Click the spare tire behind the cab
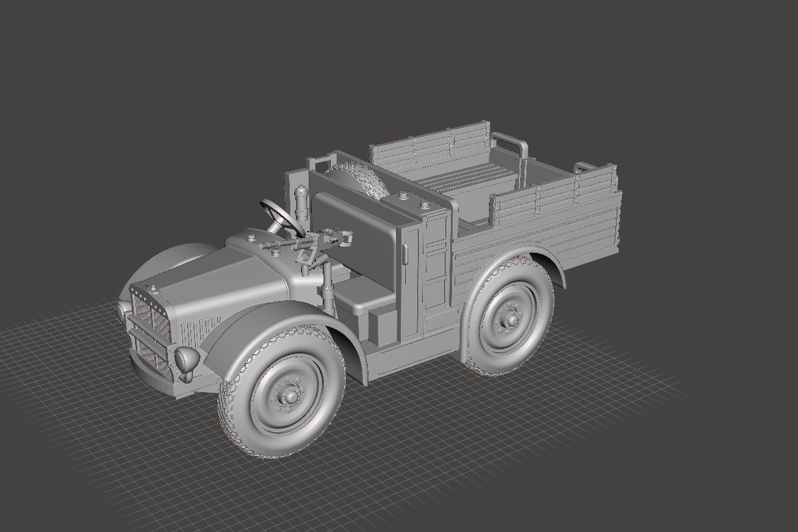Viewport: 798px width, 532px height. (359, 179)
